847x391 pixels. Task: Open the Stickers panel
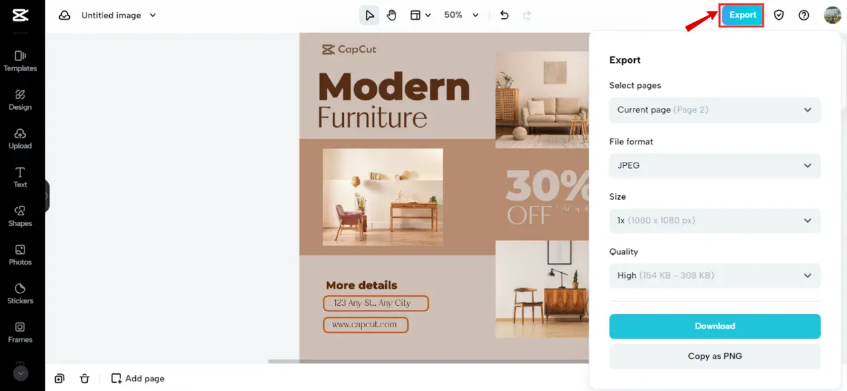click(21, 294)
